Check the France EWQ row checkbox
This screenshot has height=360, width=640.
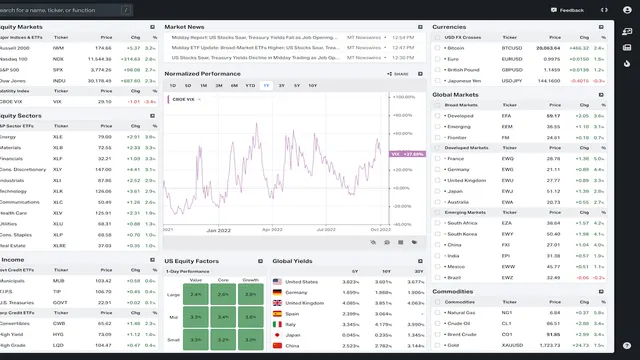pos(438,159)
